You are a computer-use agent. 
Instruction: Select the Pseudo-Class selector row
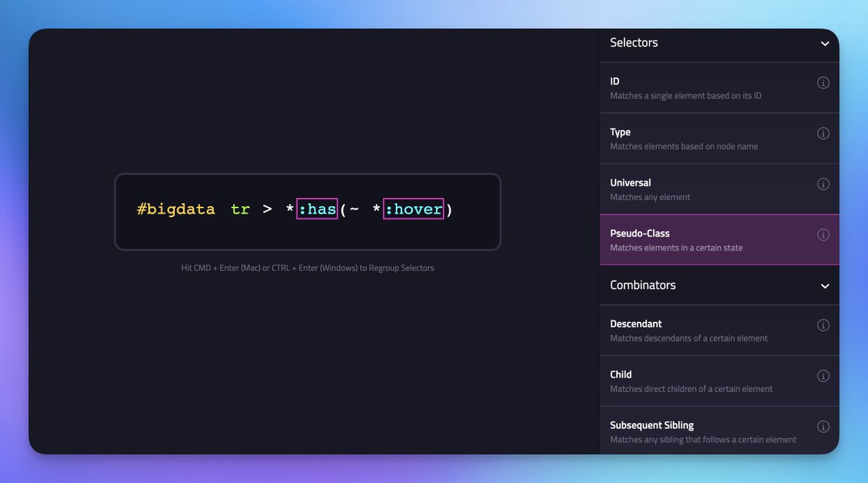coord(720,240)
